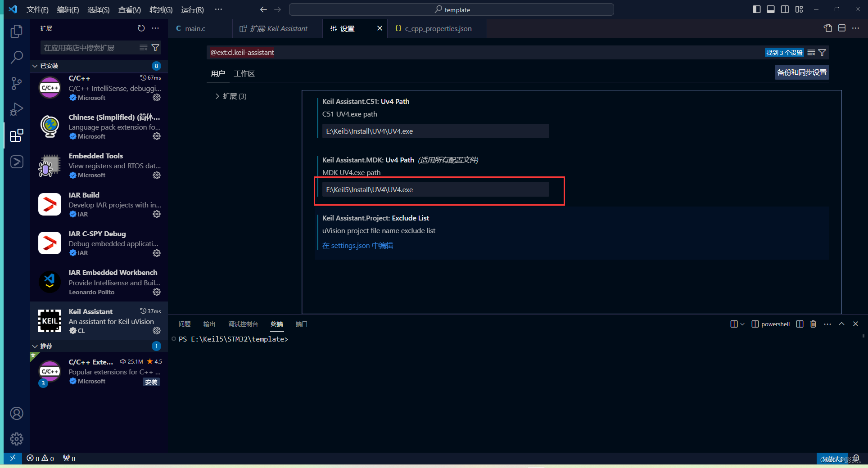Toggle bottom panel visibility
The image size is (868, 468).
771,9
